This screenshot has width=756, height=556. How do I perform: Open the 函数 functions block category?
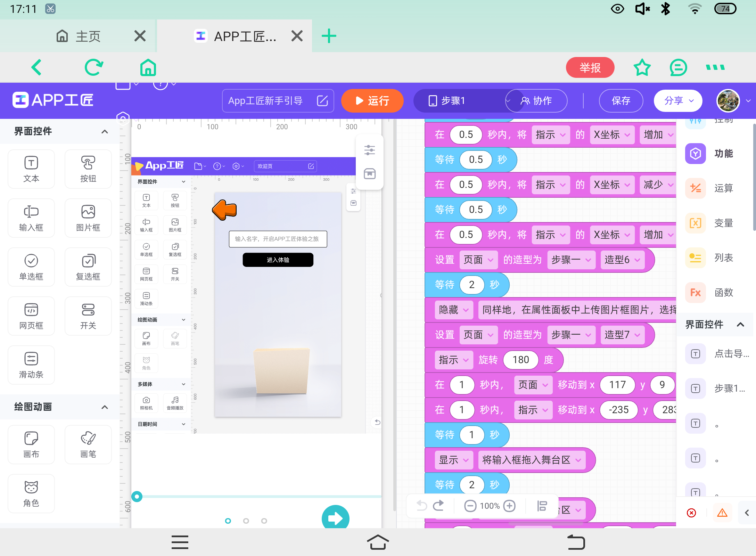tap(710, 293)
